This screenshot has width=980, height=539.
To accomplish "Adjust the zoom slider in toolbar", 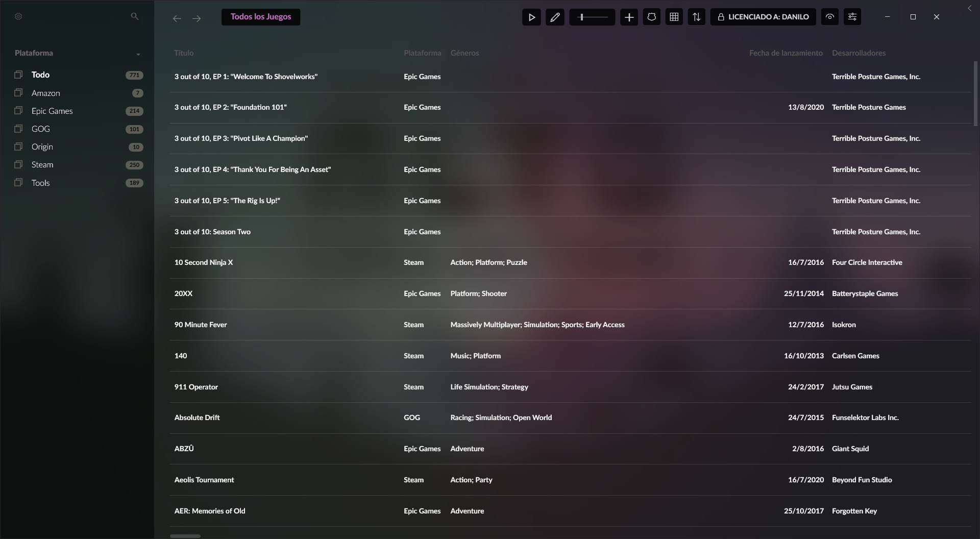I will point(592,17).
